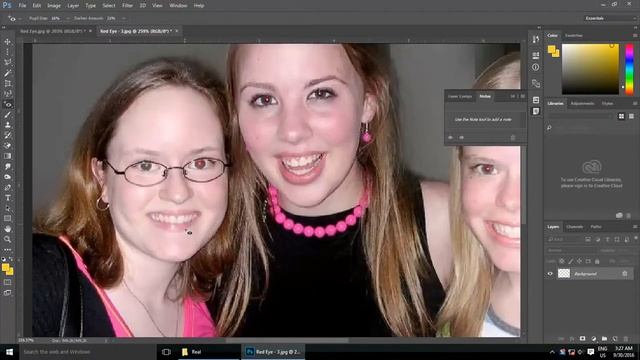Select the Move tool
Screen dimensions: 640x360
click(7, 42)
